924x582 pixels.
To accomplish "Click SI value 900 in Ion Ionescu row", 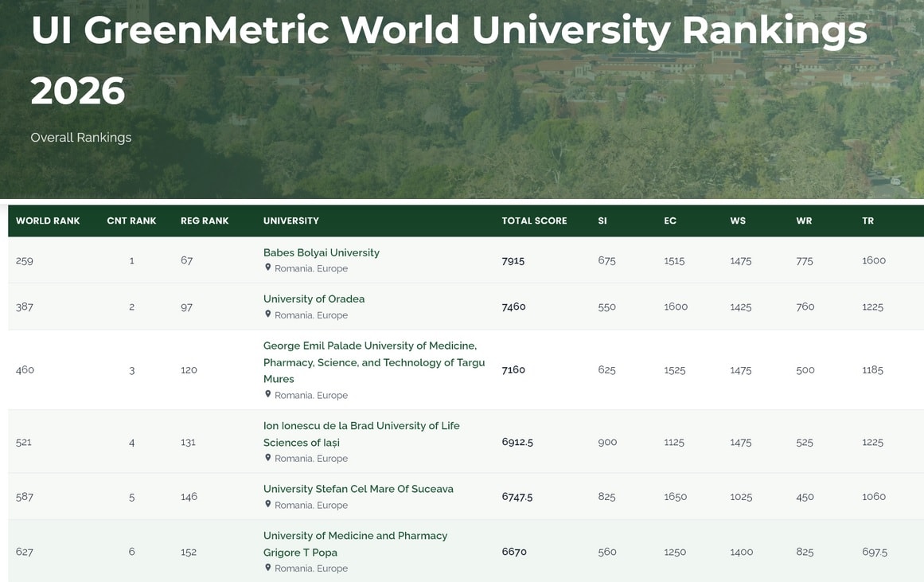I will (607, 442).
